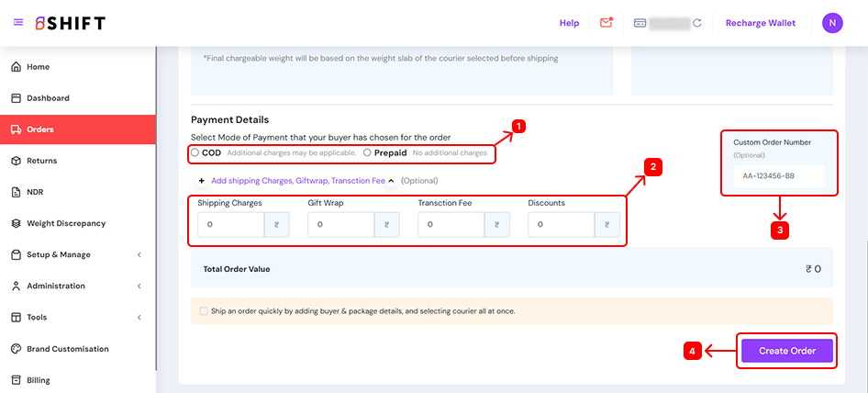
Task: Select Prepaid payment mode
Action: (367, 152)
